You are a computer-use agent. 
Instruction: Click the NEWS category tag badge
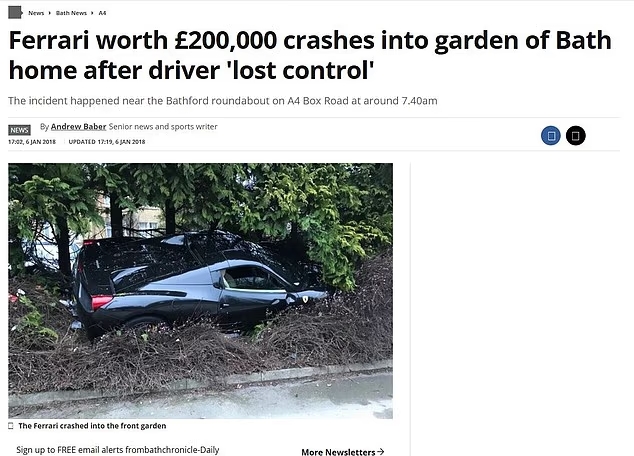click(19, 130)
